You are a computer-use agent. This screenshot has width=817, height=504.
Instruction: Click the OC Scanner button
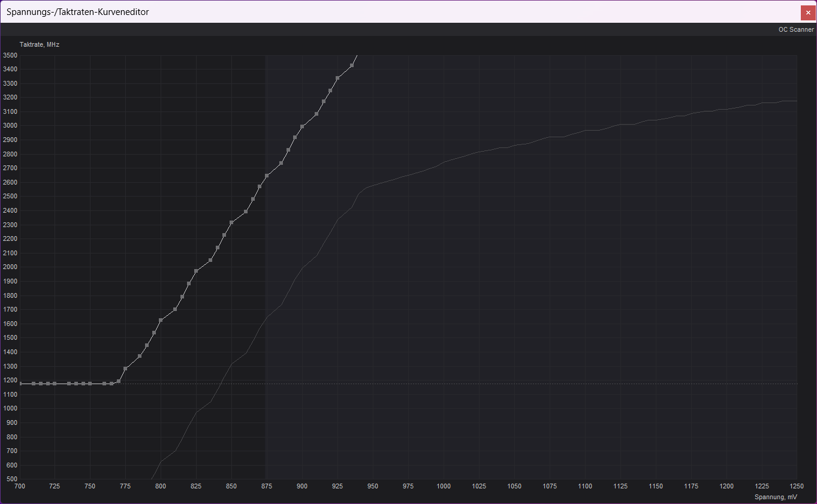pyautogui.click(x=795, y=29)
